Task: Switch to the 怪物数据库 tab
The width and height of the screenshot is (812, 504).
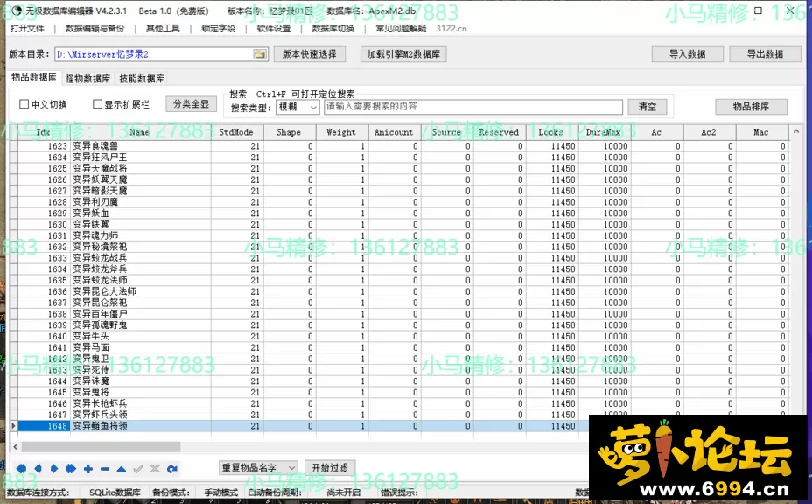Action: tap(87, 79)
